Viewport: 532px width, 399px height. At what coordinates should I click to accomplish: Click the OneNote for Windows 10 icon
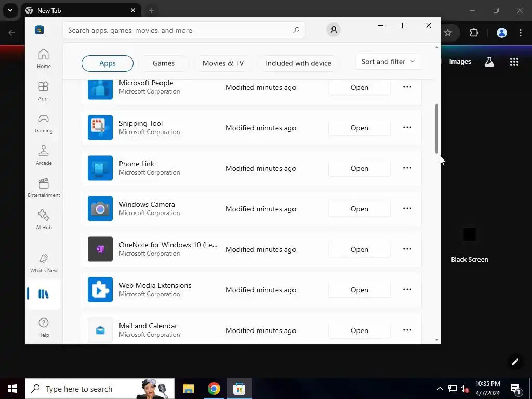point(100,249)
